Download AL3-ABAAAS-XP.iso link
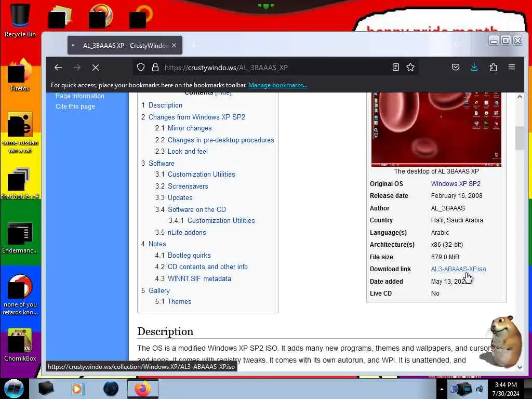532x399 pixels. (x=458, y=269)
